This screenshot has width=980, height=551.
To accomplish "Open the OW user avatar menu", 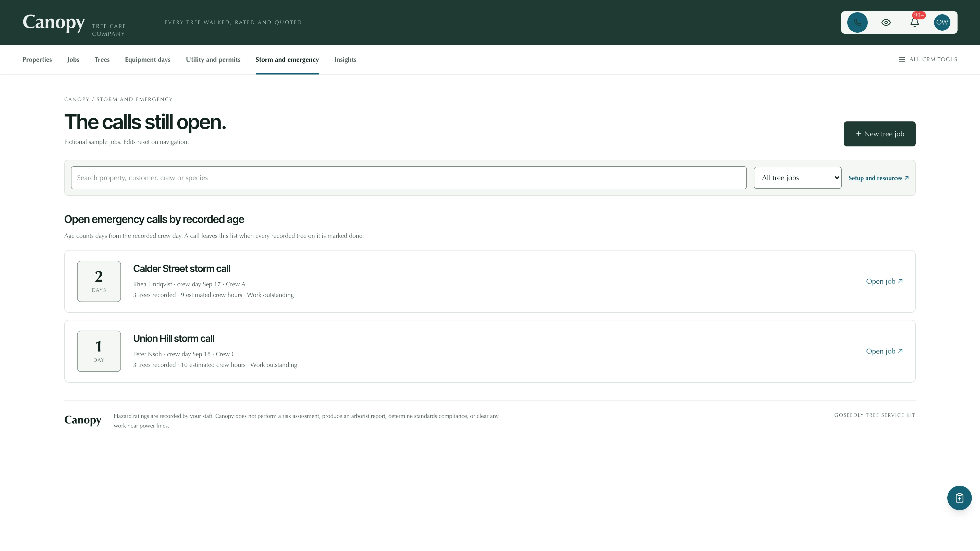I will coord(942,22).
